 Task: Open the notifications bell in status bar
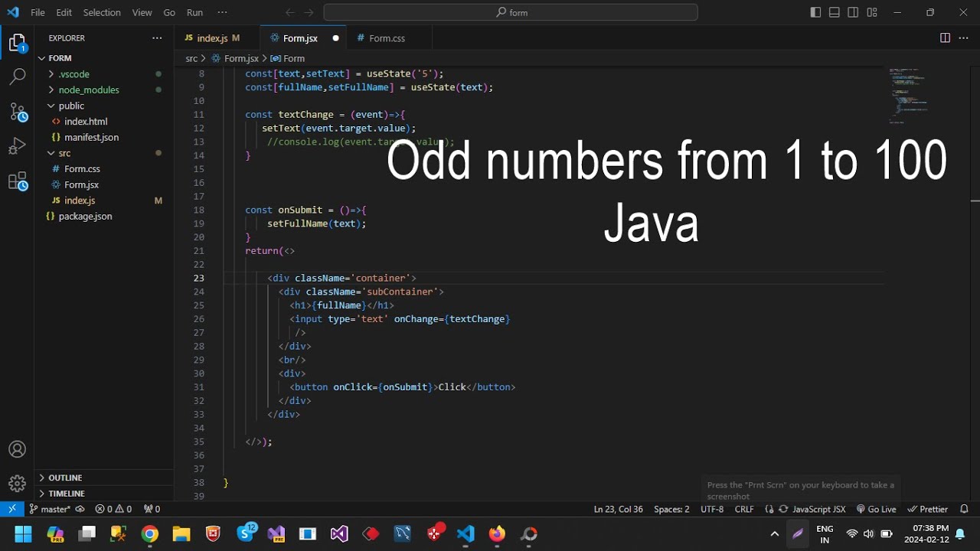tap(965, 509)
